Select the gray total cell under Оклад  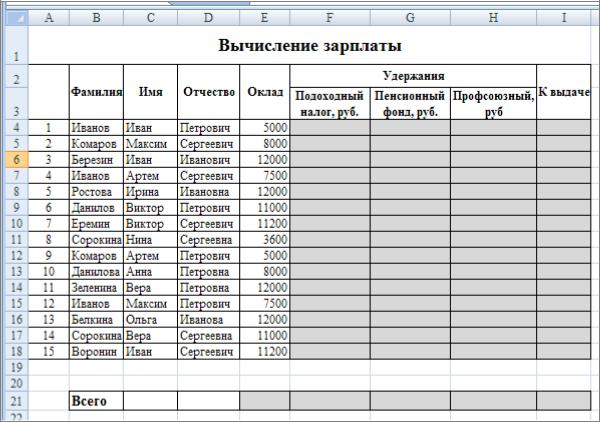click(x=265, y=401)
